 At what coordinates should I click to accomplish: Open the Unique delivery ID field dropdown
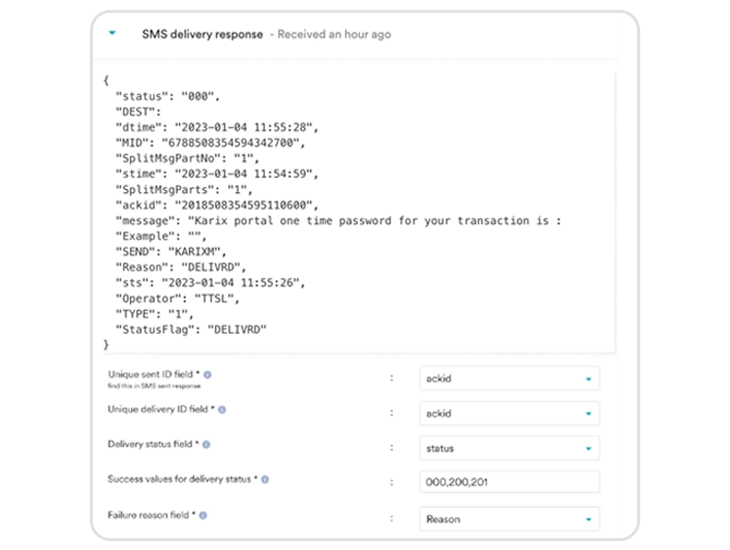[x=509, y=414]
